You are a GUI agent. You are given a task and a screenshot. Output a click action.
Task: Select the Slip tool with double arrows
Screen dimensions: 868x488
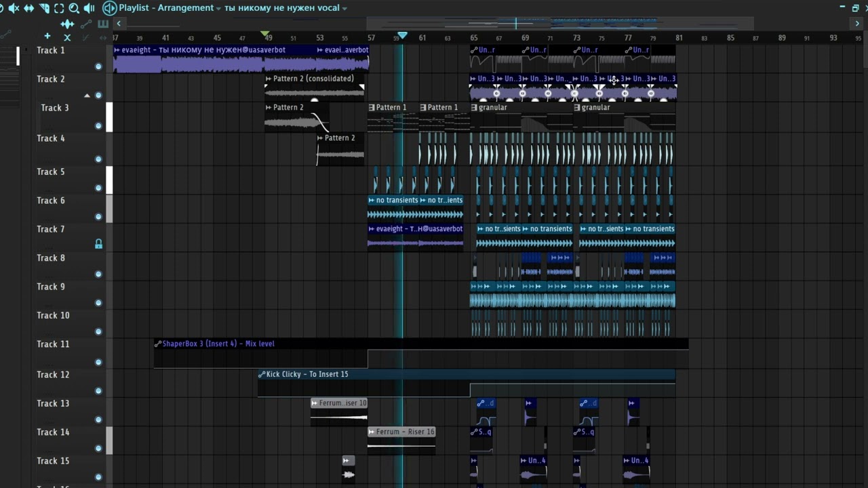coord(28,8)
